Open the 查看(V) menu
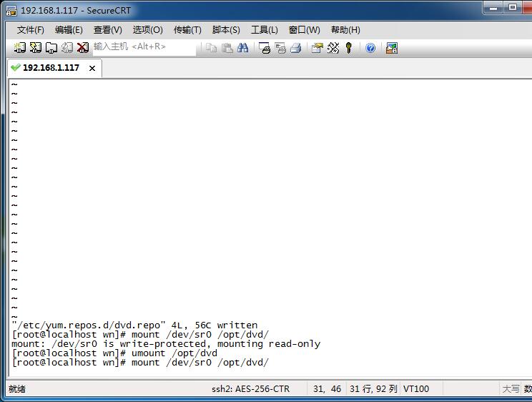Viewport: 532px width, 402px height. click(x=108, y=30)
